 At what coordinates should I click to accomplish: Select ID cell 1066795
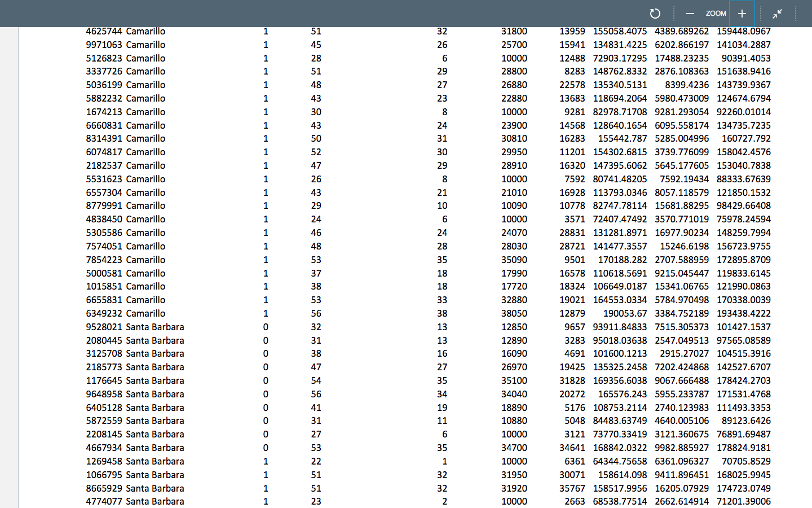104,475
